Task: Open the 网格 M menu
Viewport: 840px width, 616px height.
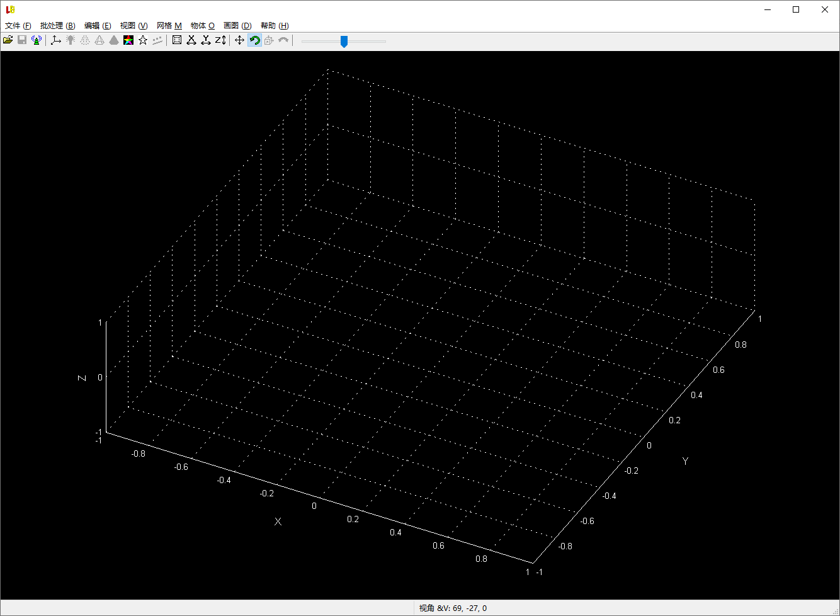Action: coord(169,26)
